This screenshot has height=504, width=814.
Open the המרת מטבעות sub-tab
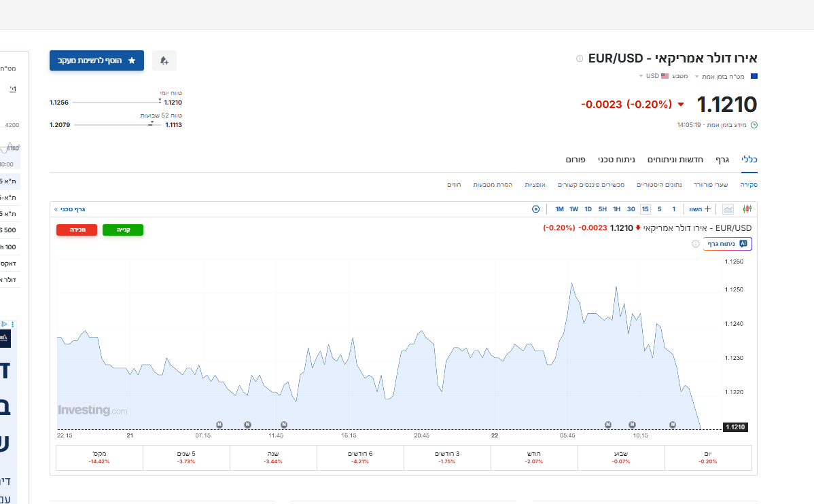[x=493, y=185]
